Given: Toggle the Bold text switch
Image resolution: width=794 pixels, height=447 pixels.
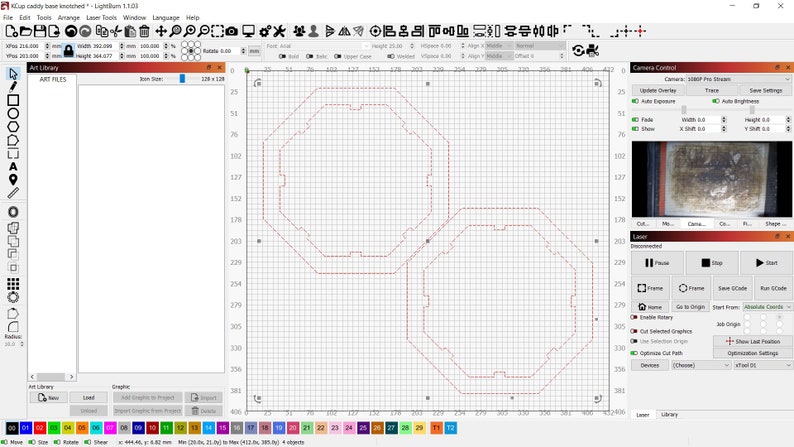Looking at the screenshot, I should click(283, 56).
